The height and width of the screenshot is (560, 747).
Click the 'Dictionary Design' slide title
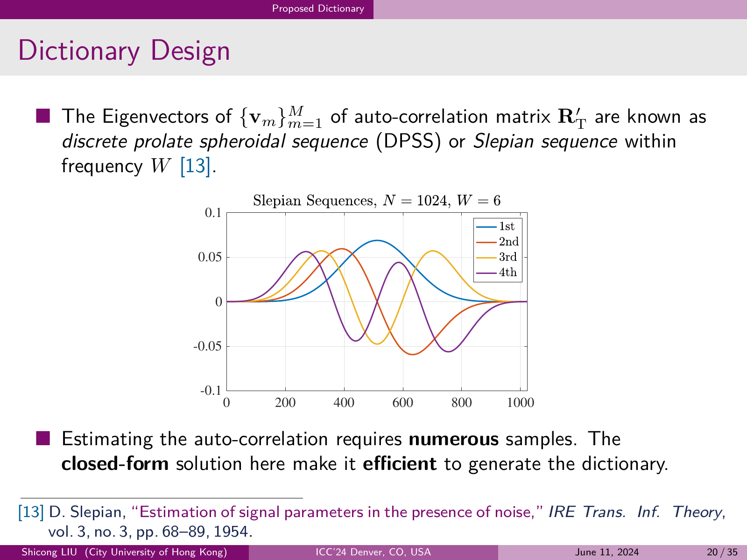pyautogui.click(x=124, y=51)
